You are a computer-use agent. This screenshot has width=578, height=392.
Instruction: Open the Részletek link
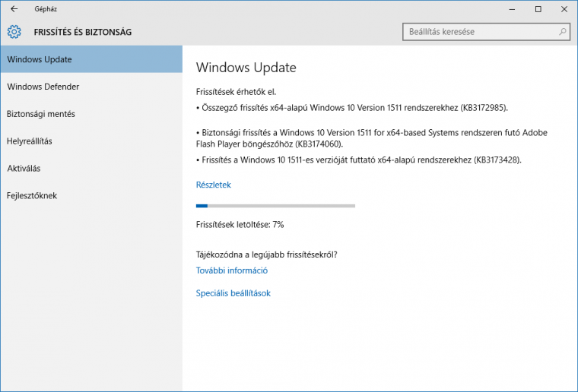(x=214, y=185)
